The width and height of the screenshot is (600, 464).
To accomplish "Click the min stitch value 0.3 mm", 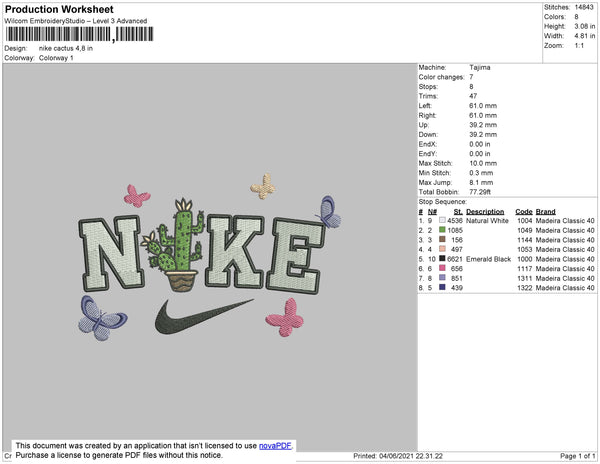I will pyautogui.click(x=481, y=173).
